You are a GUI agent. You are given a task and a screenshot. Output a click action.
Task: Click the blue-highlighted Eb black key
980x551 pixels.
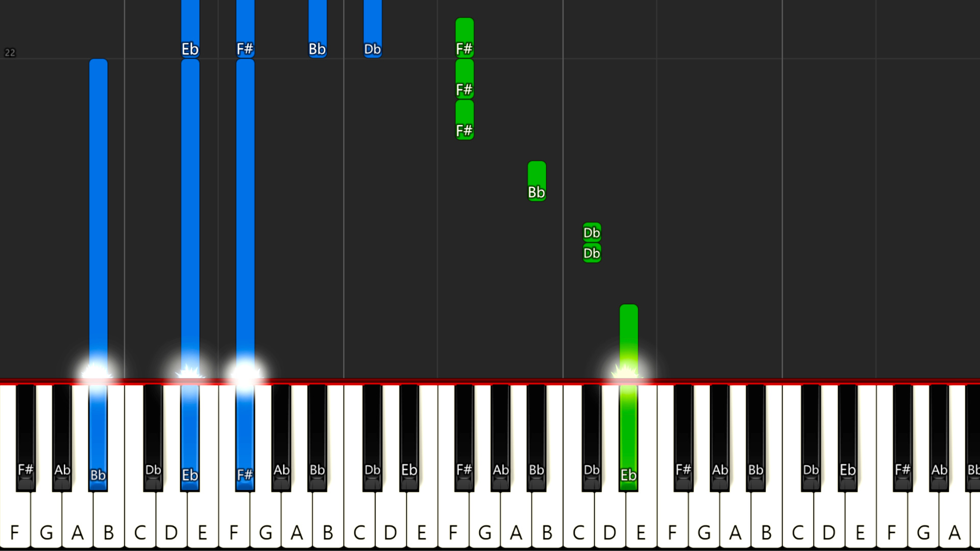(190, 438)
